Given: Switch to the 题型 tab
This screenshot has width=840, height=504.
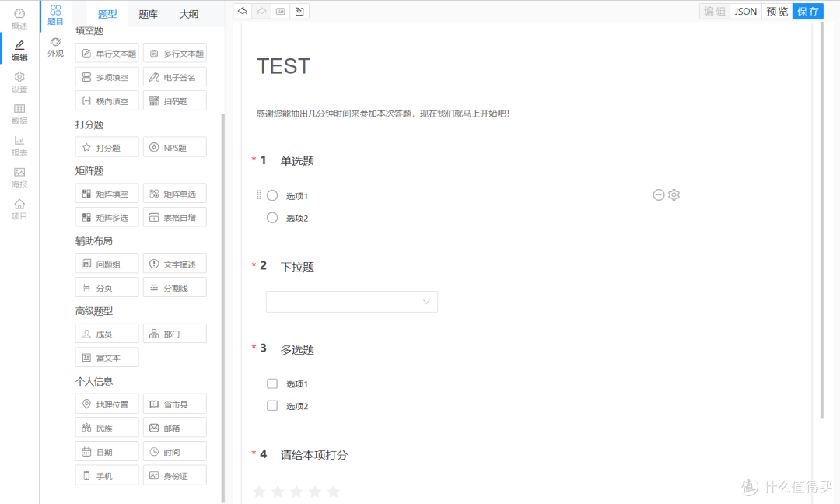Looking at the screenshot, I should point(107,15).
